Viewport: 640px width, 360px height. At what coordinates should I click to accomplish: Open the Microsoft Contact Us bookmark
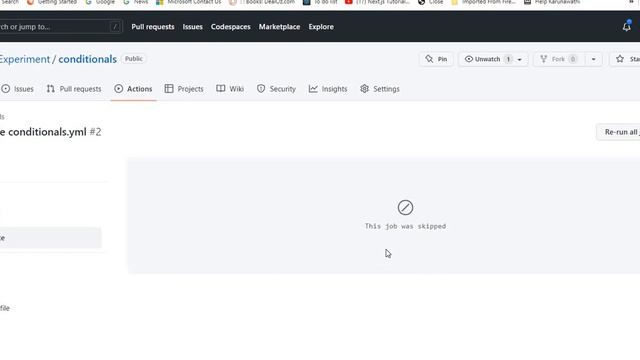[x=189, y=2]
